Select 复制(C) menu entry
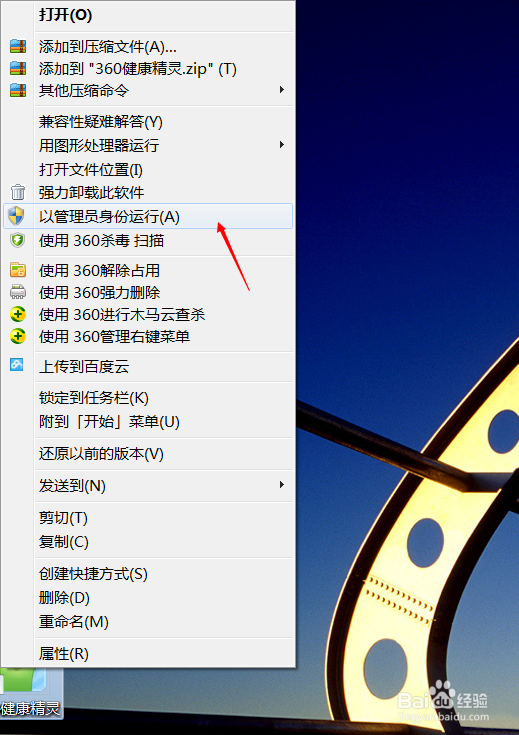 pyautogui.click(x=148, y=541)
